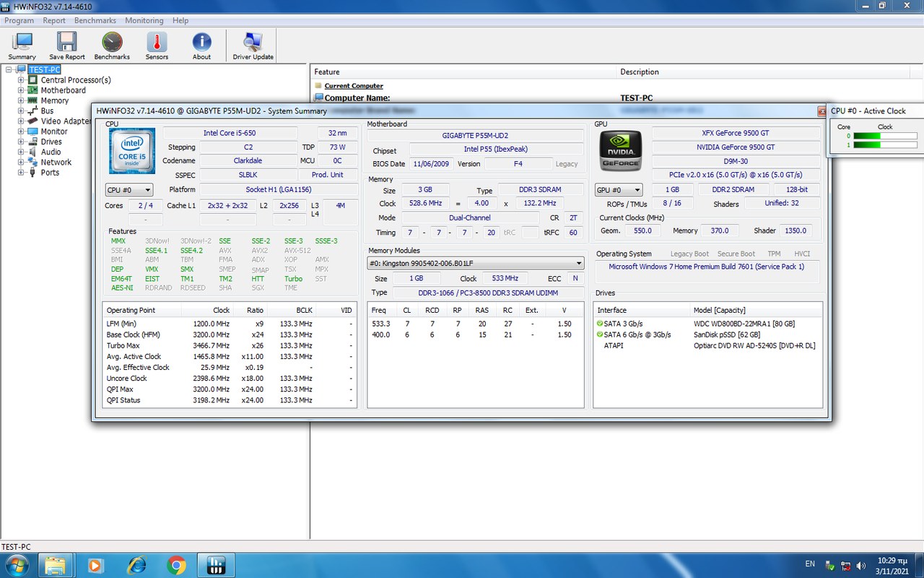Viewport: 924px width, 578px height.
Task: Click Core 0 clock bar
Action: click(x=885, y=136)
